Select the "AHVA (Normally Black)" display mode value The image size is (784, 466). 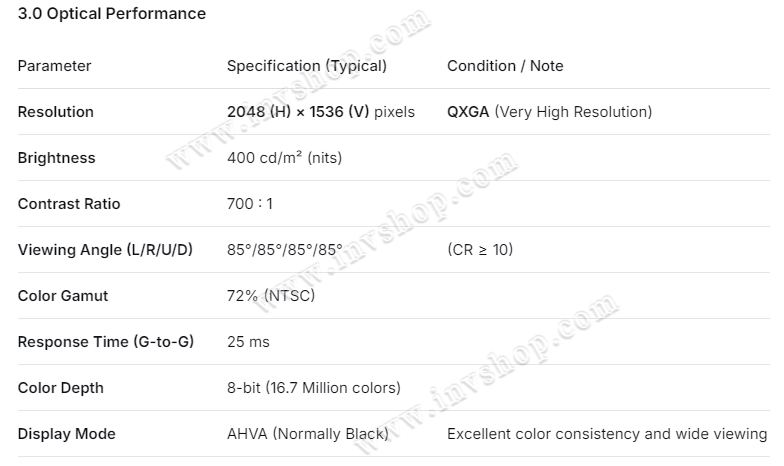tap(307, 434)
